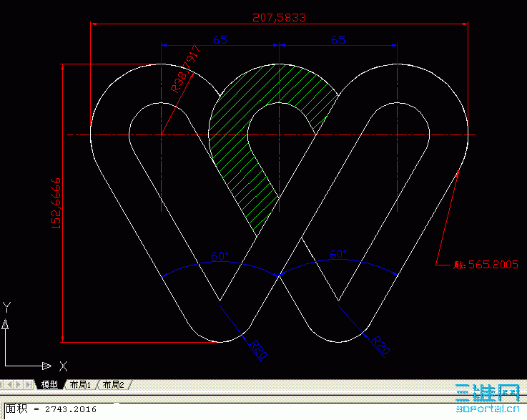Viewport: 527px width, 420px height.
Task: Select the 565.2005 perimeter leader text
Action: (x=486, y=265)
